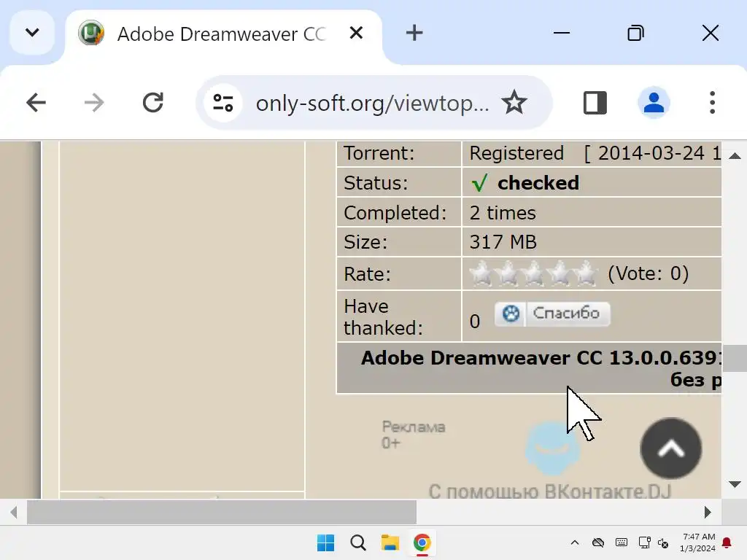Click the 'Реклама 0+' ad label
This screenshot has width=747, height=560.
[x=414, y=435]
